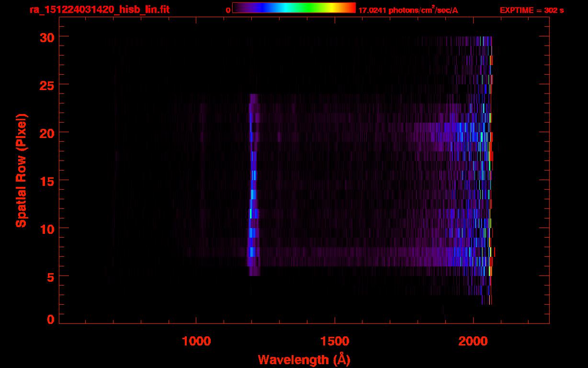The image size is (588, 368).
Task: Click the Spatial Row (Pixel) axis title
Action: pyautogui.click(x=21, y=170)
